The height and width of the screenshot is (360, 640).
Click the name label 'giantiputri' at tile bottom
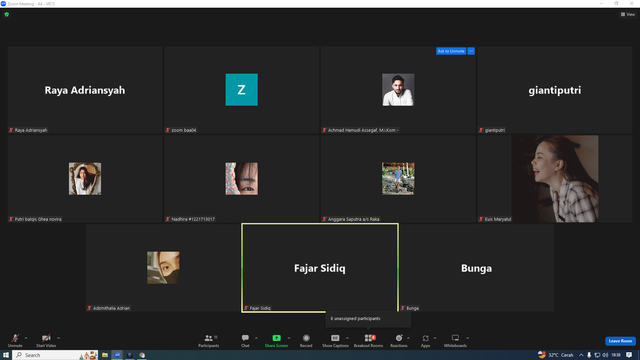tap(492, 130)
